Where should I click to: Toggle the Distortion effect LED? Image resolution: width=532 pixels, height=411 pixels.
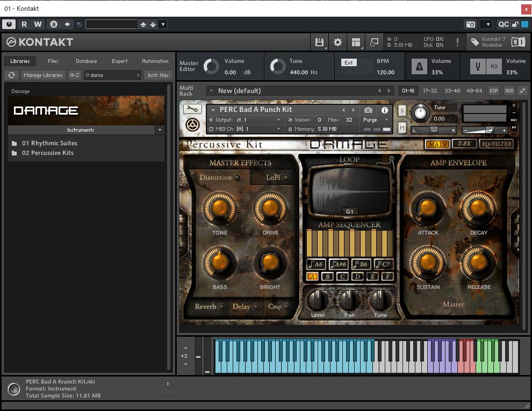click(x=237, y=178)
